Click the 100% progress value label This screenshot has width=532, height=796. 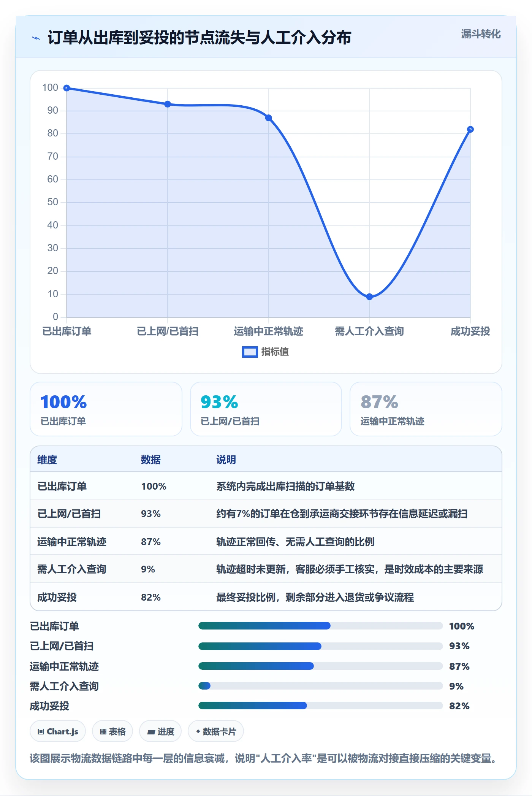(462, 626)
